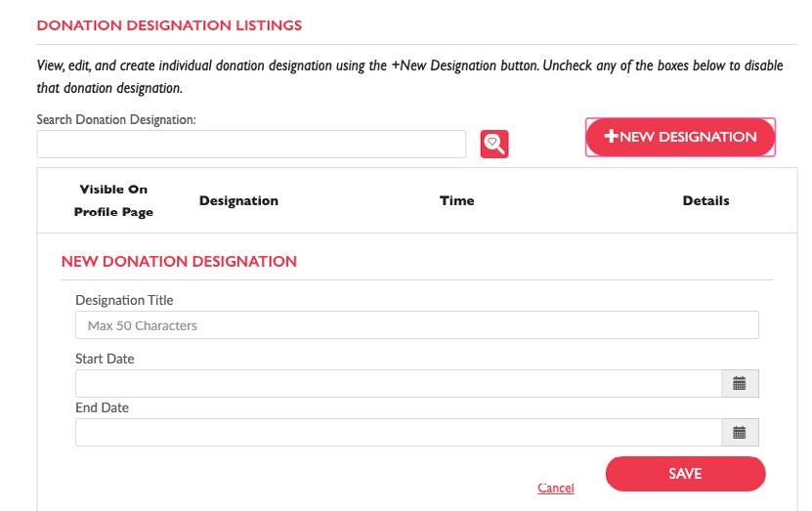This screenshot has height=511, width=812.
Task: Cancel the new designation form
Action: pos(556,488)
